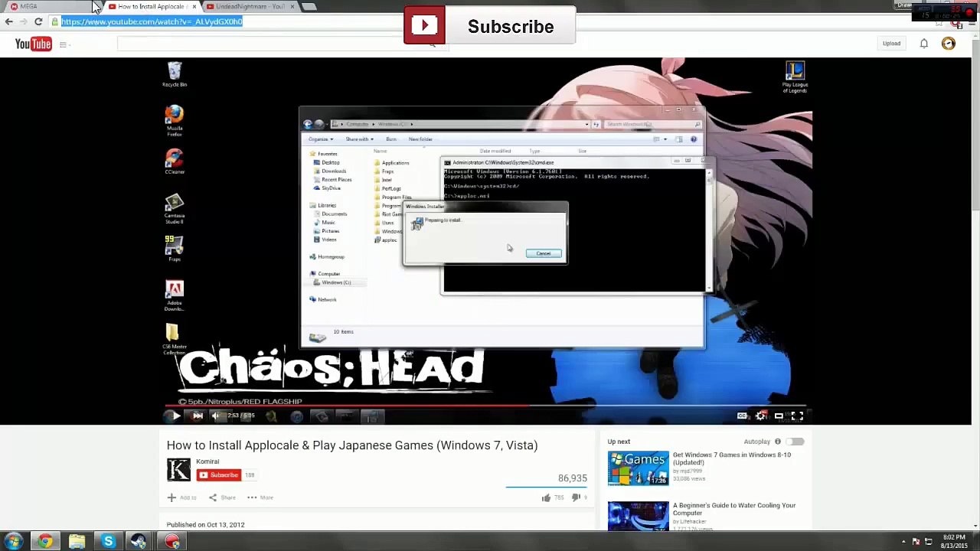Screen dimensions: 980x551
Task: Play the video
Action: coord(175,416)
